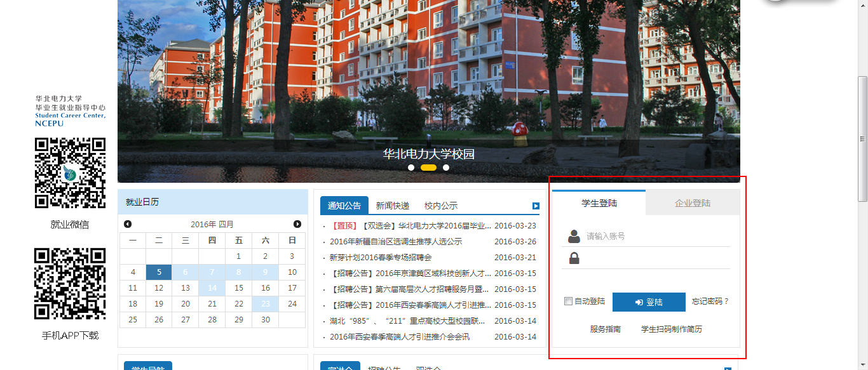Image resolution: width=868 pixels, height=370 pixels.
Task: Select day 14 in the calendar
Action: [212, 288]
